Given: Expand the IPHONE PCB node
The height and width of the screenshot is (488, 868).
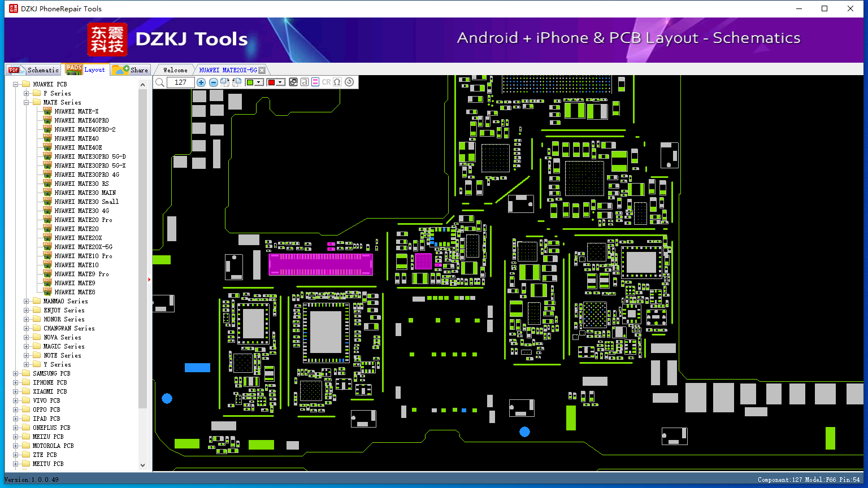Looking at the screenshot, I should pos(16,382).
